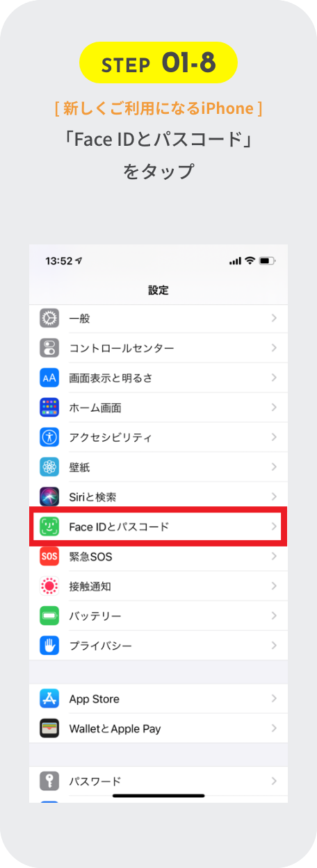Expand the chevron on the App Store row
This screenshot has height=868, width=317.
click(274, 699)
